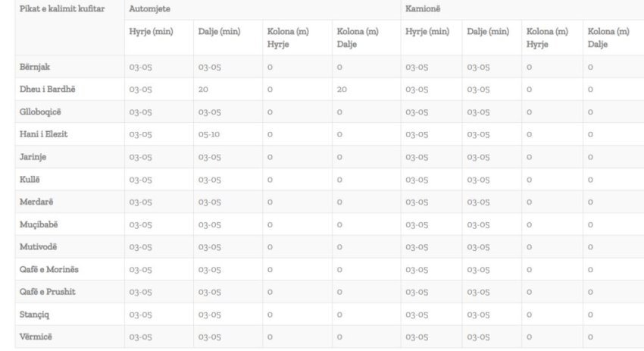
Task: Click the Mutivodë crossing name
Action: coord(38,247)
